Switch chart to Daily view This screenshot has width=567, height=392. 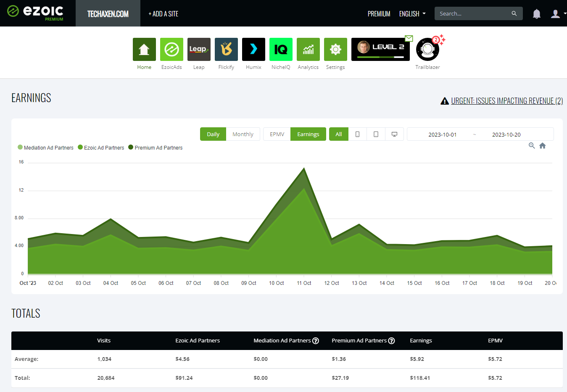pos(213,134)
